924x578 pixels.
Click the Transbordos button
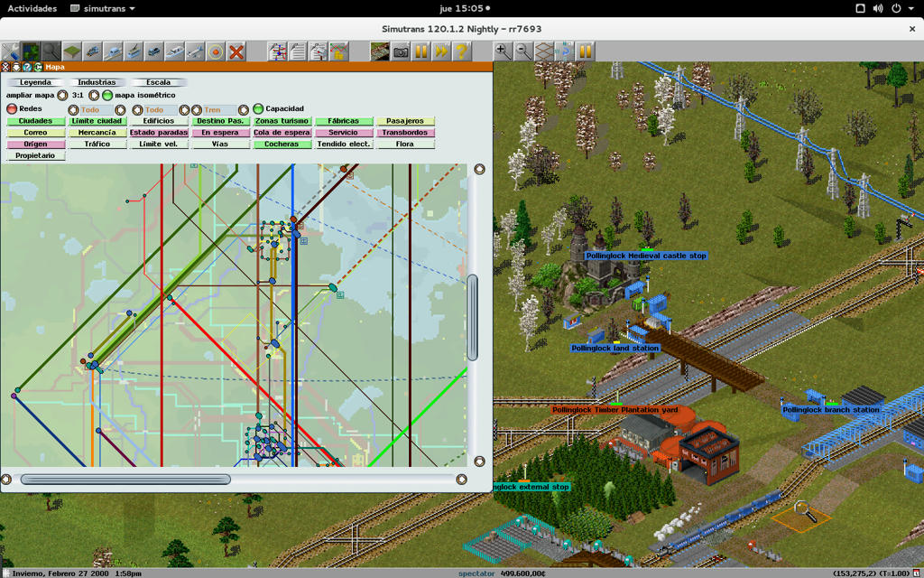(x=405, y=133)
